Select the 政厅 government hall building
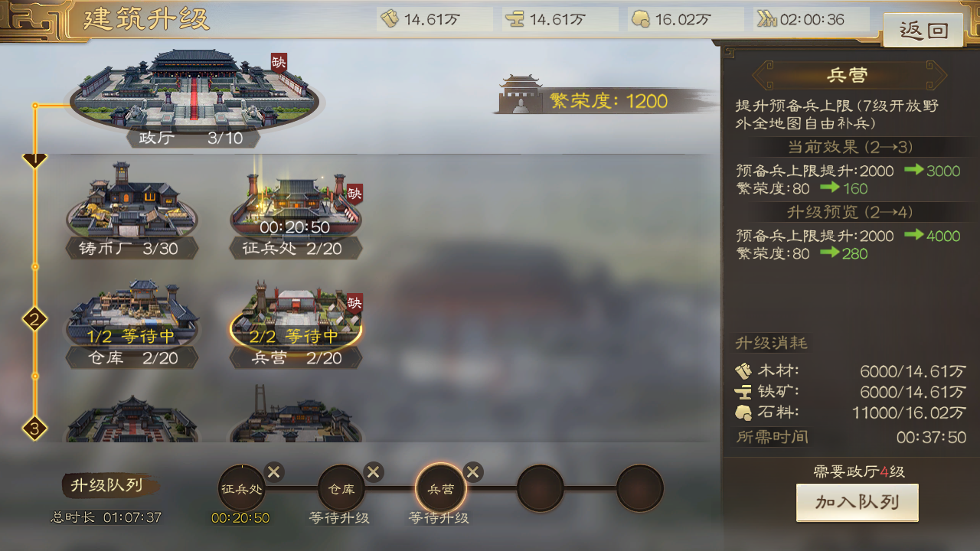Viewport: 980px width, 551px height. coord(194,96)
